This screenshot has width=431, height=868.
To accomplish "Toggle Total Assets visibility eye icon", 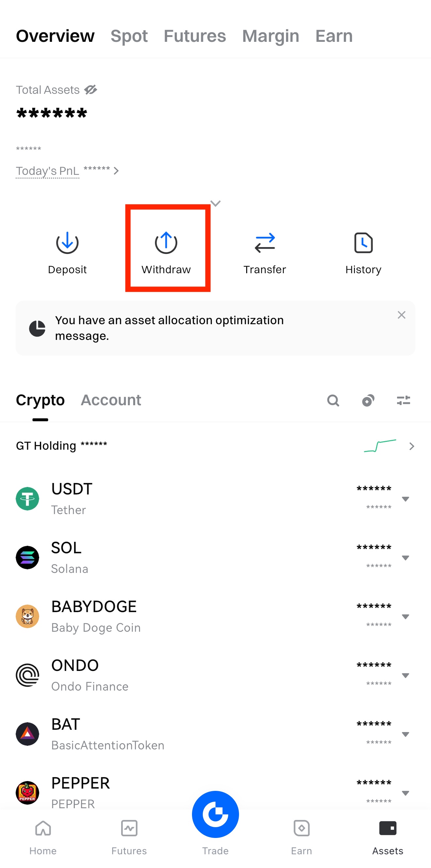I will (x=90, y=90).
